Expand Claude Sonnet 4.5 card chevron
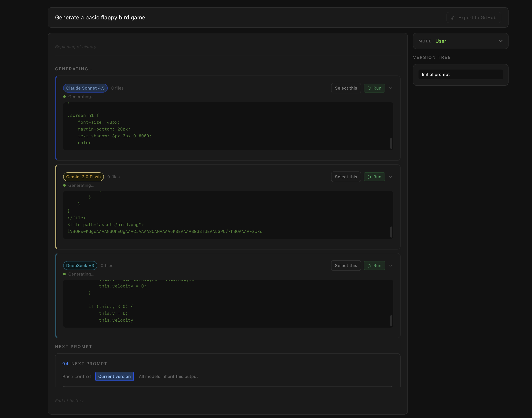This screenshot has height=418, width=532. pos(391,88)
